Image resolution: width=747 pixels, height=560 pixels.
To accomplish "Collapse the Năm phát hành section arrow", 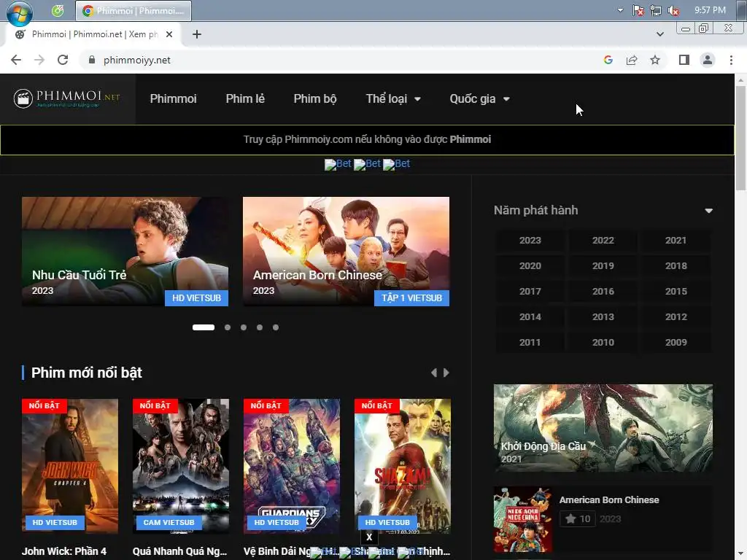I will pos(709,211).
